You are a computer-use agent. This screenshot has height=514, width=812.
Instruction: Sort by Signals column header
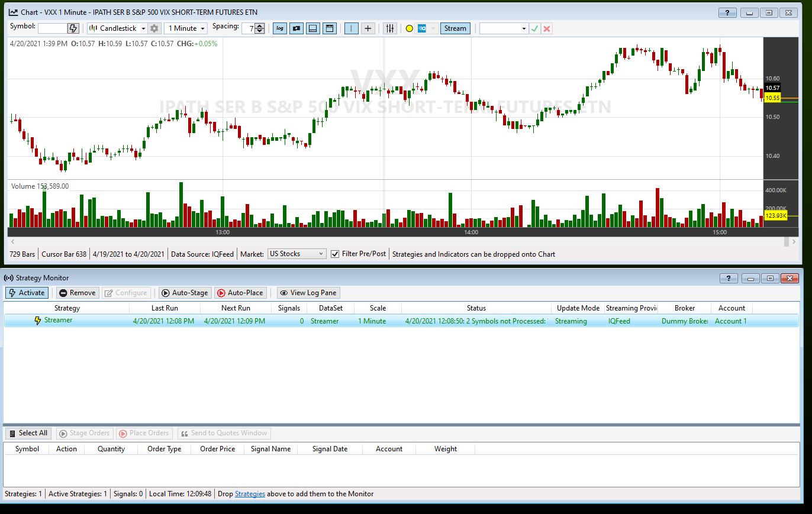289,308
